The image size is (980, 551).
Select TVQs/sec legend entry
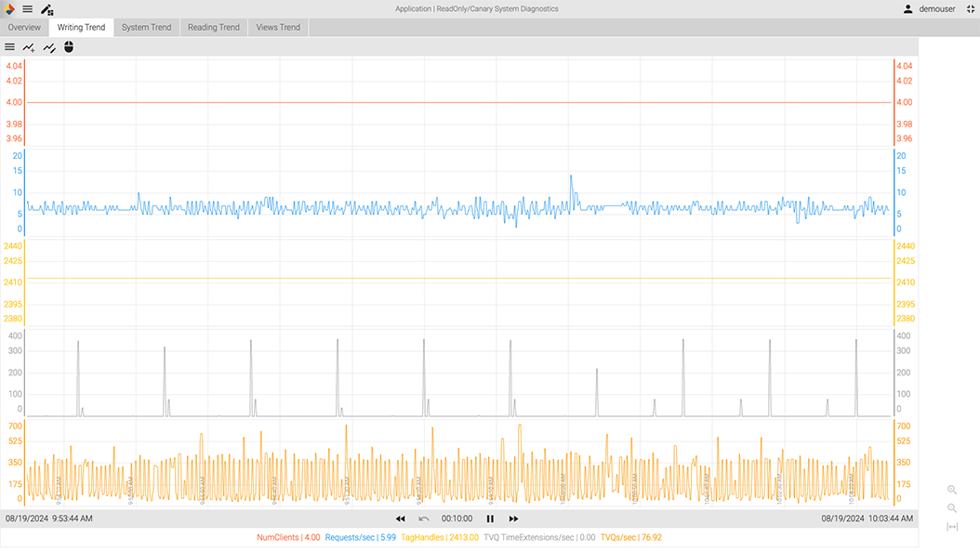pyautogui.click(x=631, y=538)
